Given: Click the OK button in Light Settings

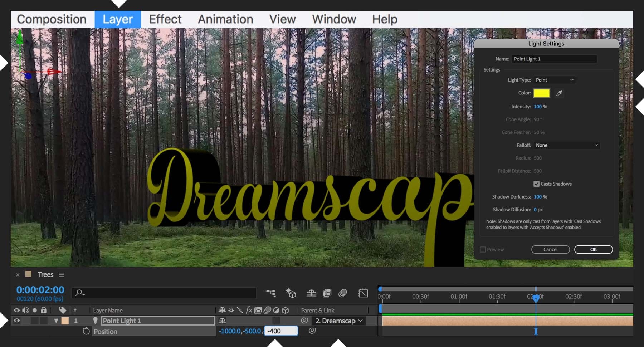Looking at the screenshot, I should click(593, 249).
